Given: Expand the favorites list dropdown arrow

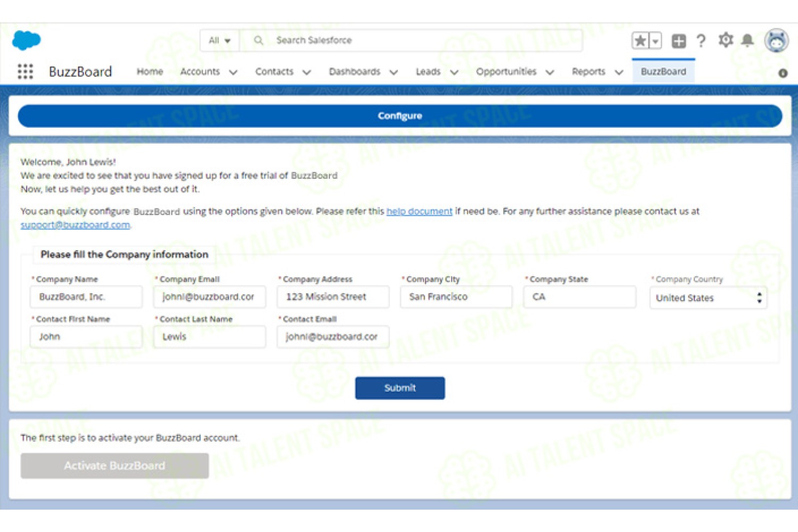Looking at the screenshot, I should click(x=655, y=40).
